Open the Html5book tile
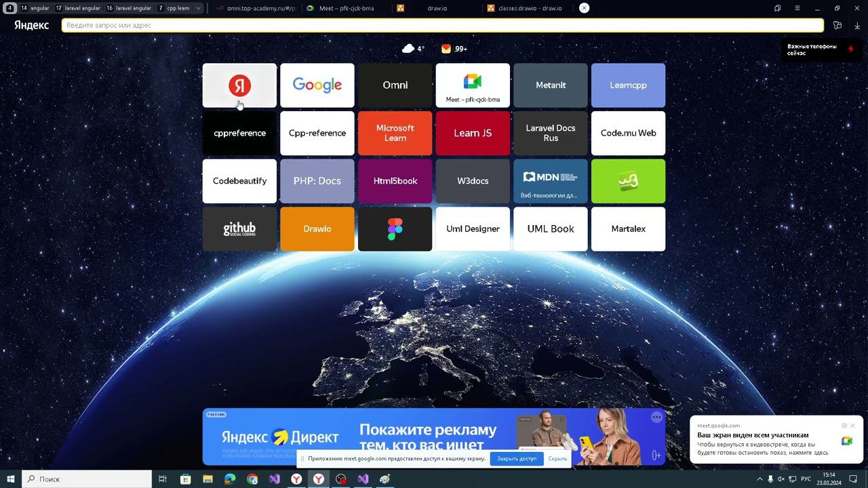Viewport: 868px width, 488px height. pyautogui.click(x=395, y=181)
